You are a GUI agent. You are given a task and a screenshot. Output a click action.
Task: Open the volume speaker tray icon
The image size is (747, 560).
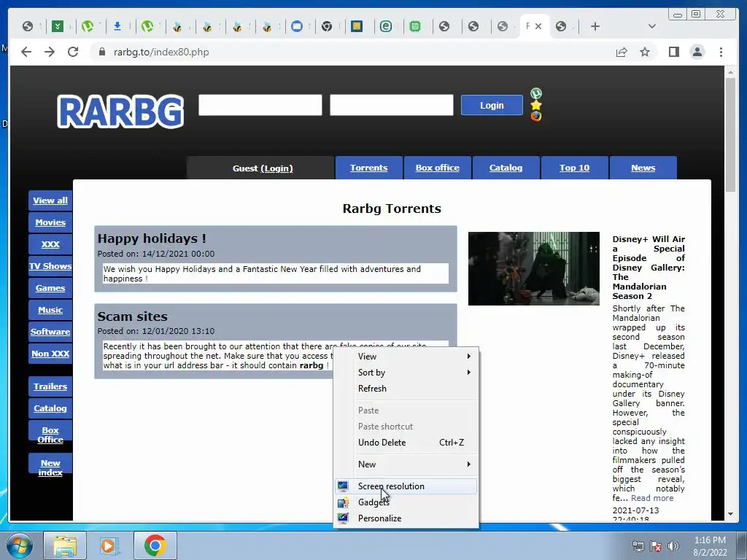coord(673,546)
